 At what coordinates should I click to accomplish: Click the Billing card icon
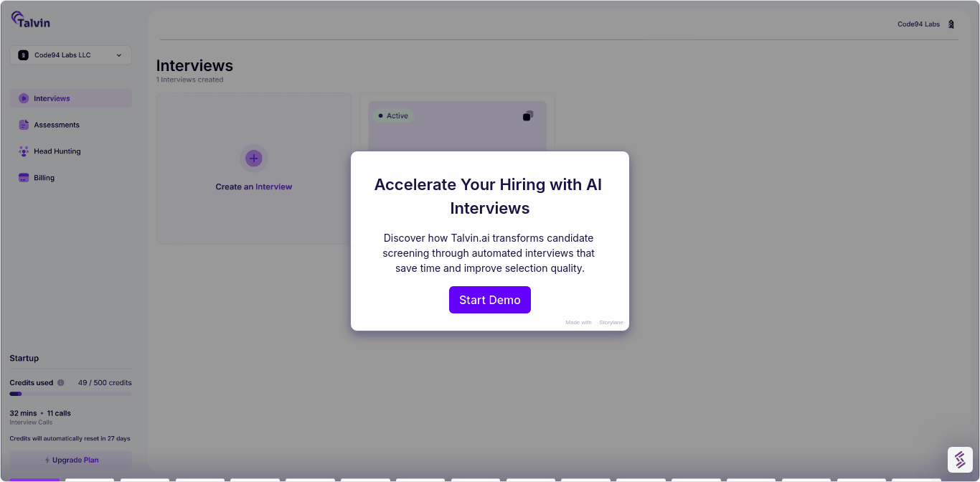tap(24, 178)
